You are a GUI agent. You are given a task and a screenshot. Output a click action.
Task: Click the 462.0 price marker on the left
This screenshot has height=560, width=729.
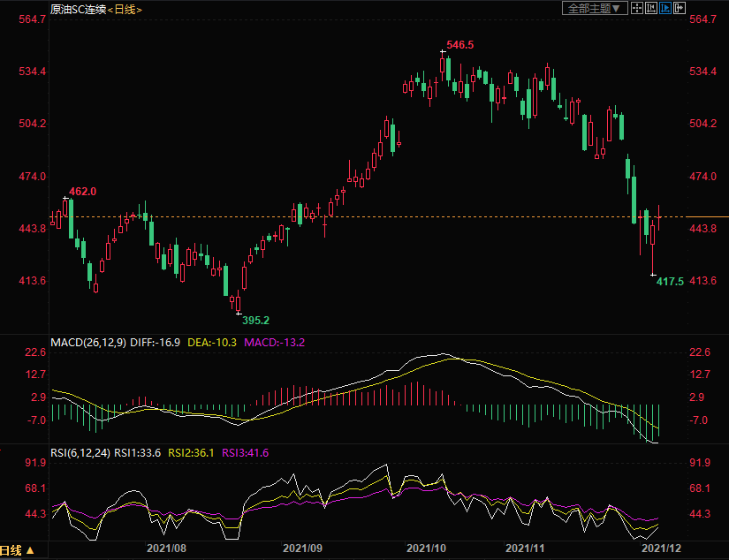coord(82,191)
